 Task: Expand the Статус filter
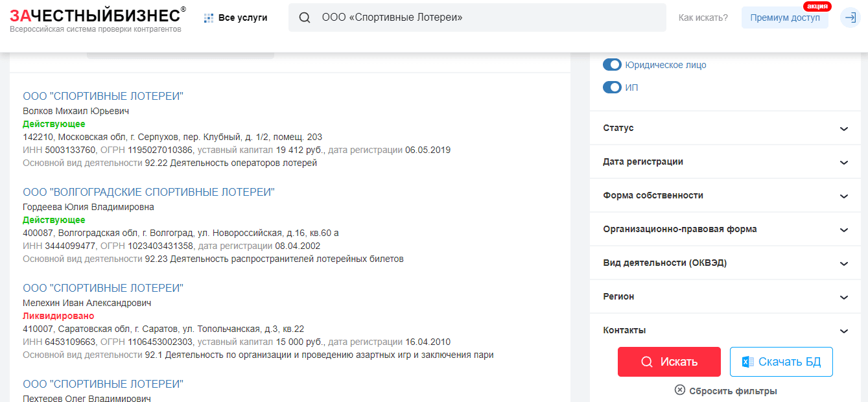(725, 128)
